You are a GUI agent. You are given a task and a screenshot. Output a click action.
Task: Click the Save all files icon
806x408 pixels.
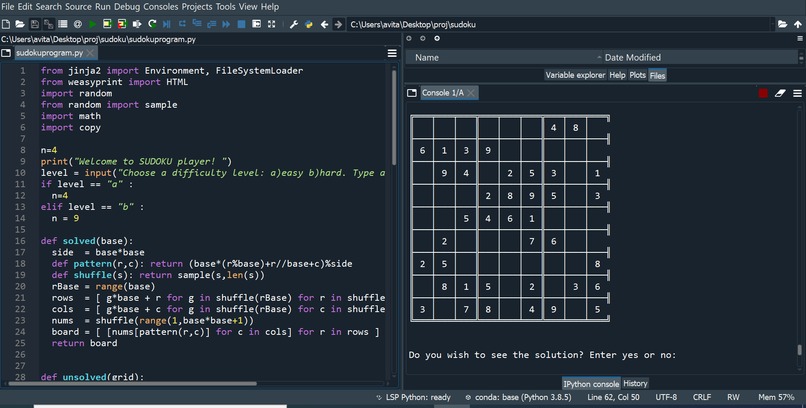pyautogui.click(x=49, y=24)
